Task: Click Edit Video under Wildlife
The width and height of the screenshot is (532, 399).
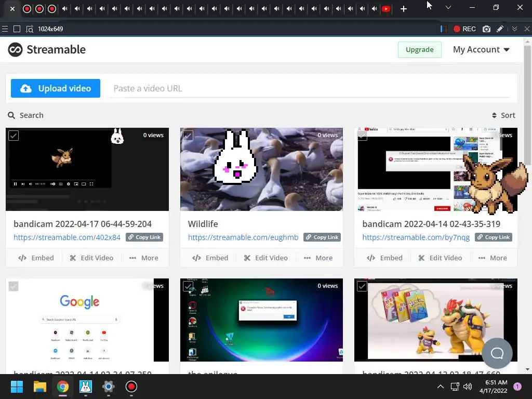Action: tap(265, 258)
